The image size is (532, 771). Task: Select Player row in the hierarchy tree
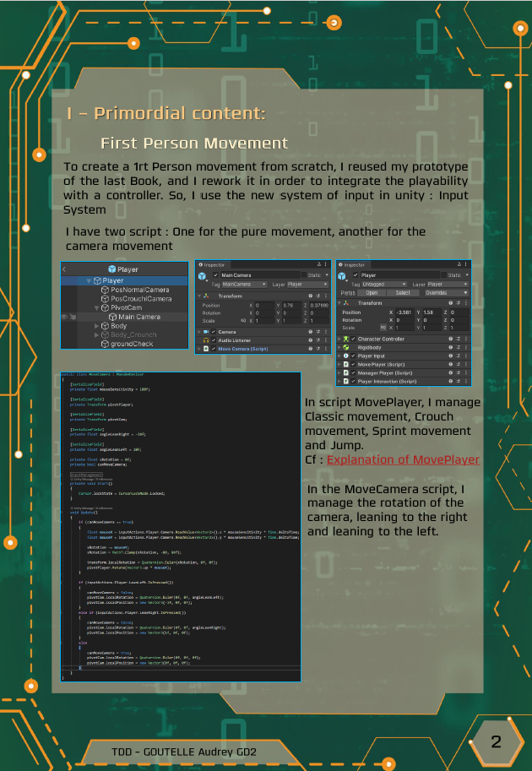tap(124, 280)
